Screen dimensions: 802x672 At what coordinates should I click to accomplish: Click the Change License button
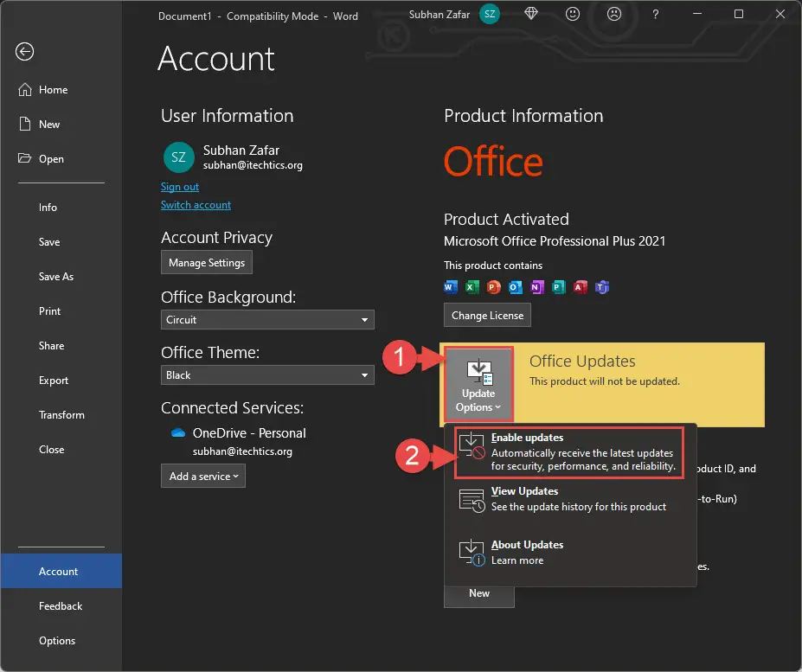click(487, 315)
